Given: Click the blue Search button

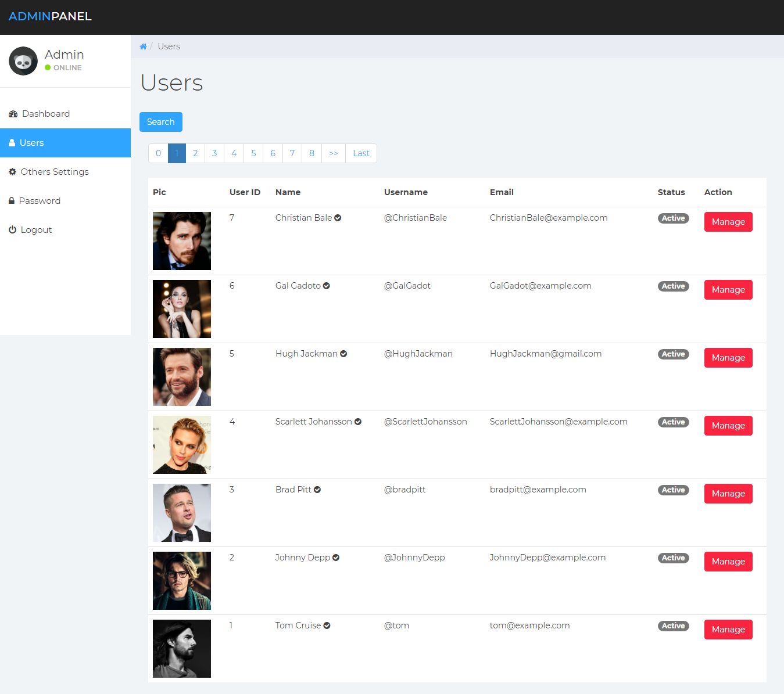Looking at the screenshot, I should click(x=161, y=122).
